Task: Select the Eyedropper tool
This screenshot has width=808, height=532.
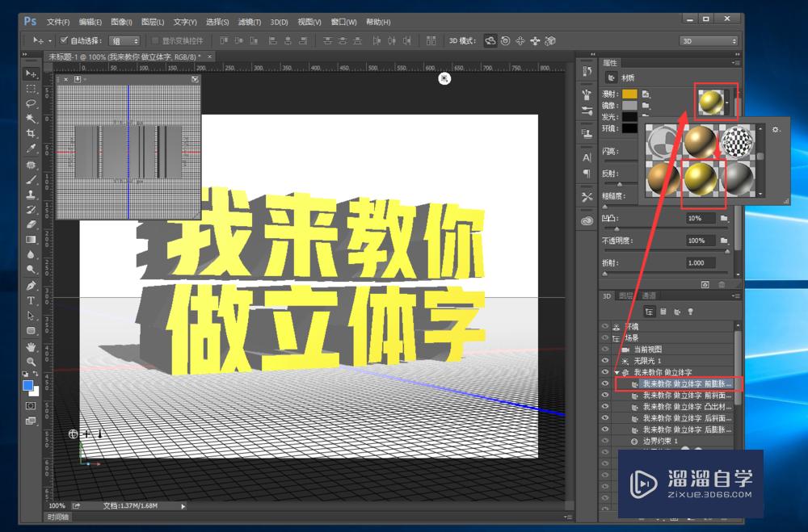Action: [x=31, y=149]
